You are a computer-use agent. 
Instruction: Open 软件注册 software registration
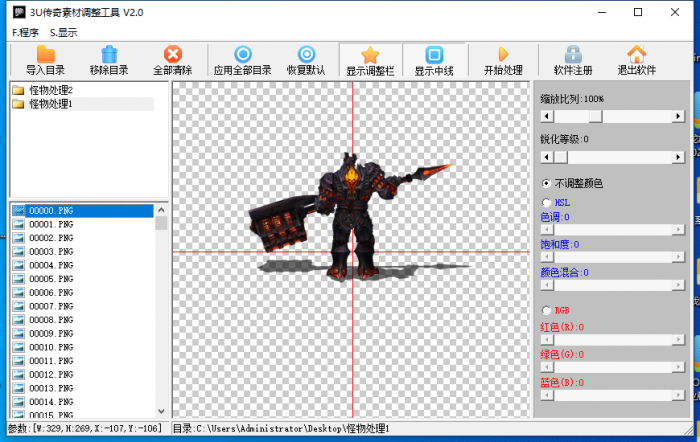573,61
